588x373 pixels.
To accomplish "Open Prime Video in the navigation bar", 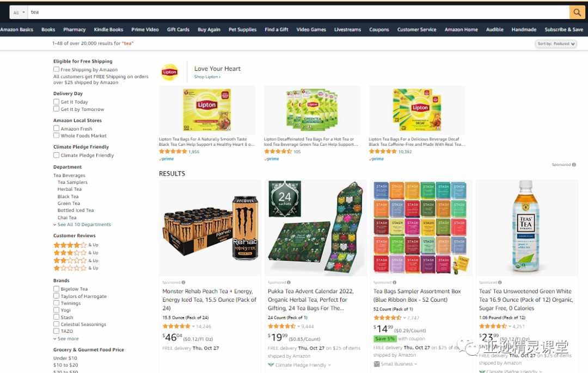I will tap(145, 29).
